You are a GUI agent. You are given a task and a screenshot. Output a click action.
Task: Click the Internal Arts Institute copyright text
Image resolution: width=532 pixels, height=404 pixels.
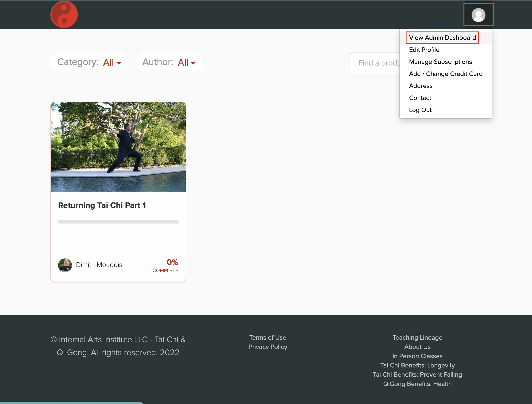click(118, 346)
